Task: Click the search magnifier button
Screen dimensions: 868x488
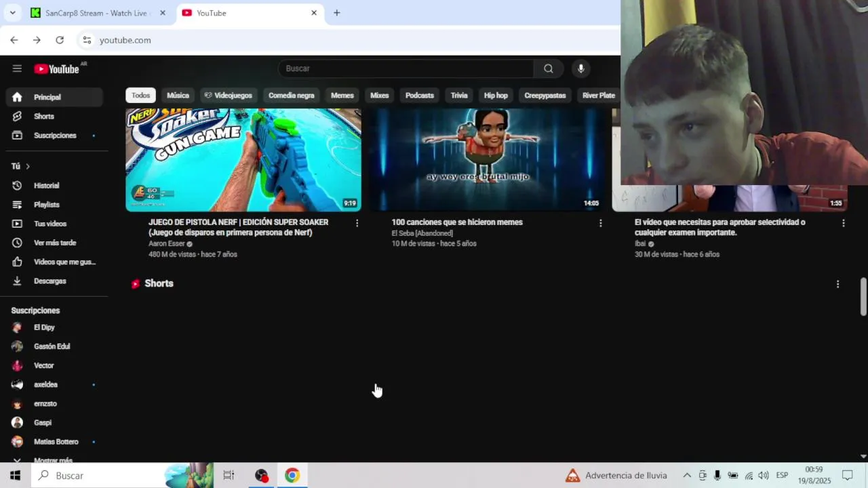Action: [x=548, y=68]
